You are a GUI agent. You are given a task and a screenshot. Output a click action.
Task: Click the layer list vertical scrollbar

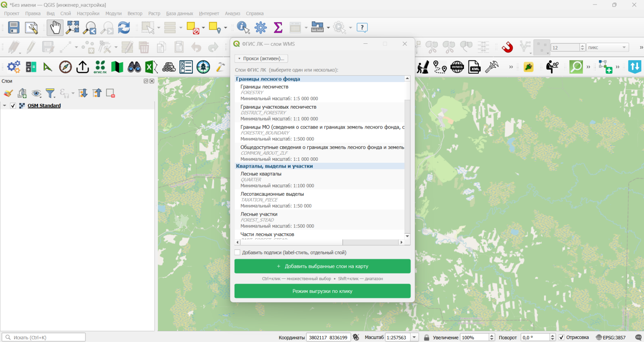(407, 157)
